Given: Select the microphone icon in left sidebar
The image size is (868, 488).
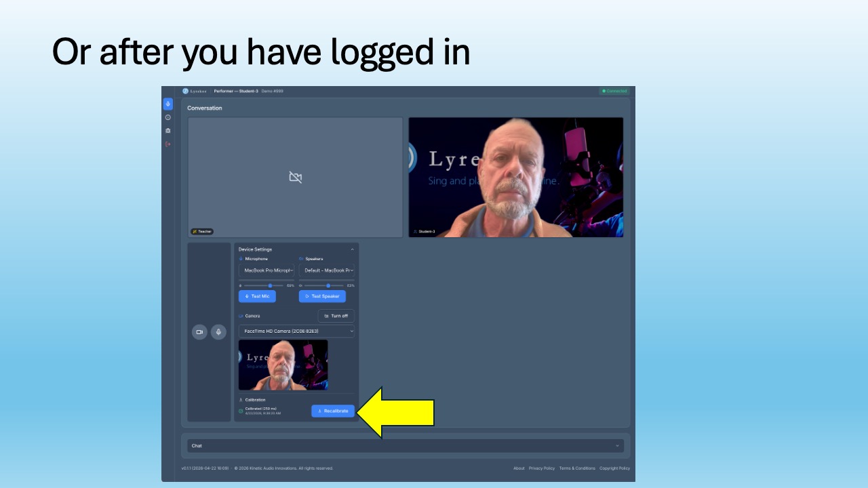Looking at the screenshot, I should pos(168,104).
